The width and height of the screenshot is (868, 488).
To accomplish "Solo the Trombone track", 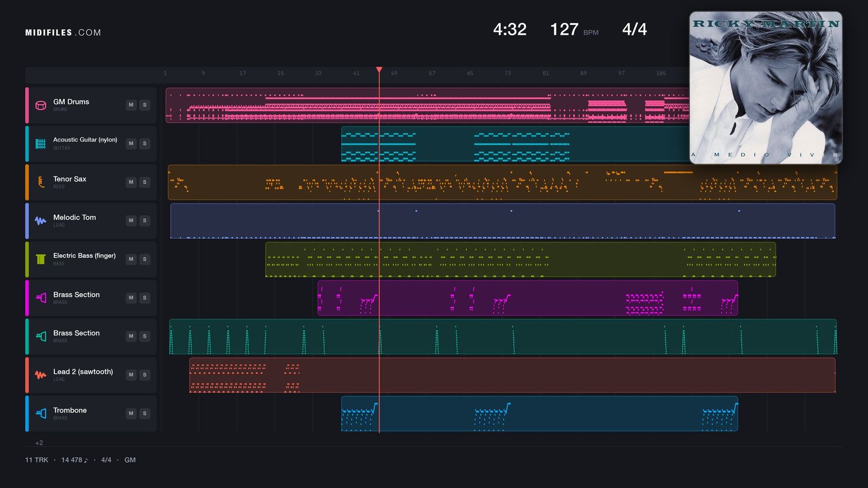I will 145,413.
